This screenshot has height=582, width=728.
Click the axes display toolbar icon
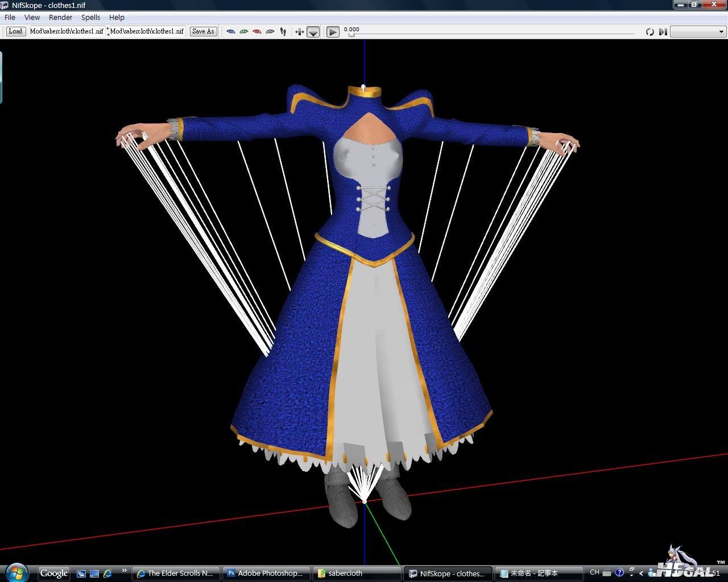point(299,32)
